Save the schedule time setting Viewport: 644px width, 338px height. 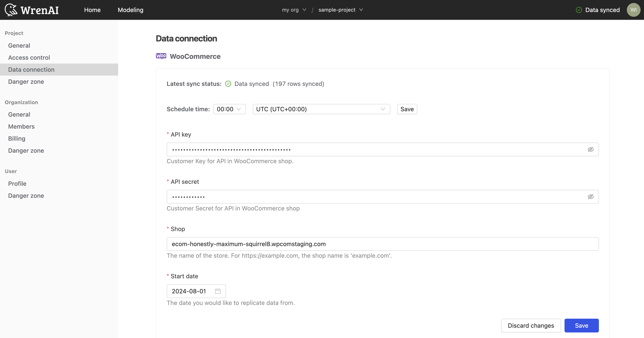click(x=407, y=109)
